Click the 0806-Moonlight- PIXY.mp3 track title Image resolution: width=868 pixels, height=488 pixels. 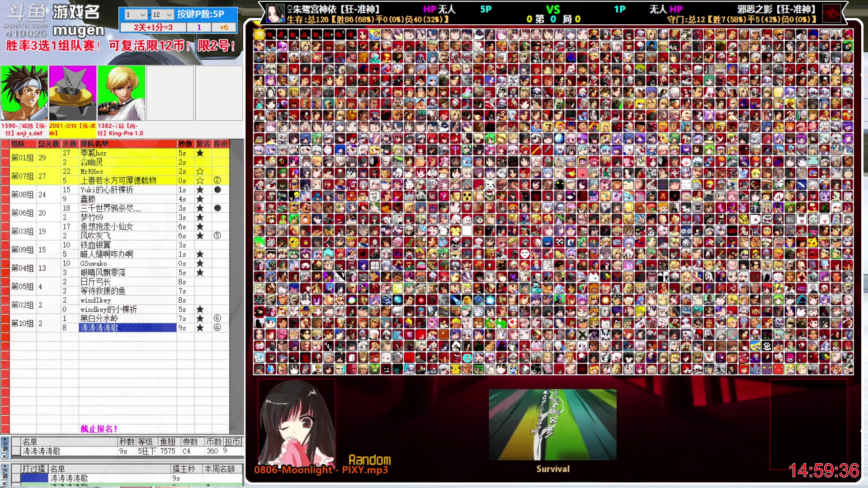pyautogui.click(x=321, y=470)
